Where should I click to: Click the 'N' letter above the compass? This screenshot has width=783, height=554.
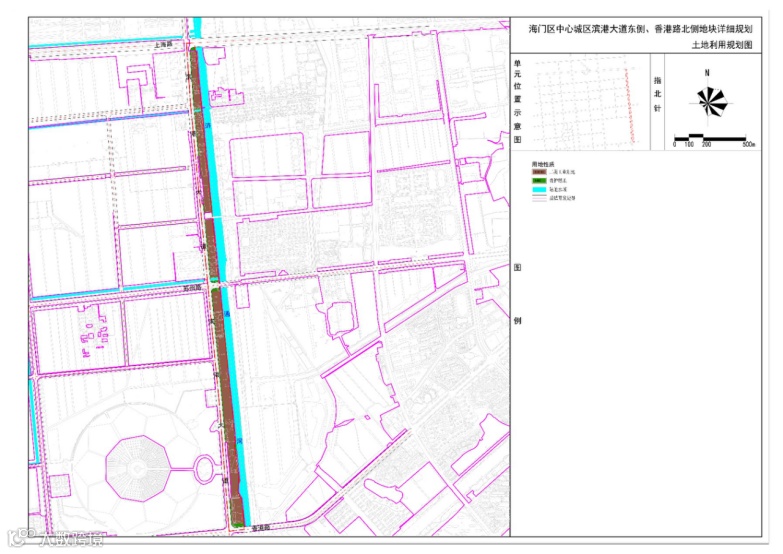click(707, 73)
